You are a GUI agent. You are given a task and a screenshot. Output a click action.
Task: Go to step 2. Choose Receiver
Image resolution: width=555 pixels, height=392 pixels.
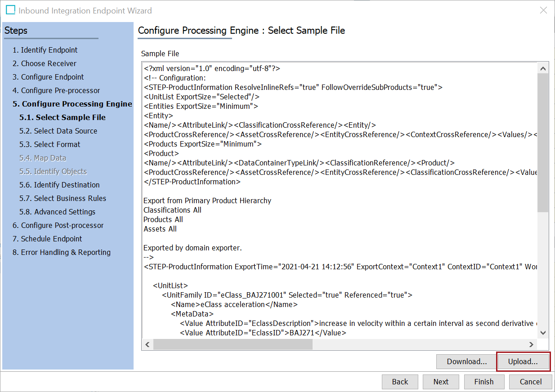pos(44,63)
